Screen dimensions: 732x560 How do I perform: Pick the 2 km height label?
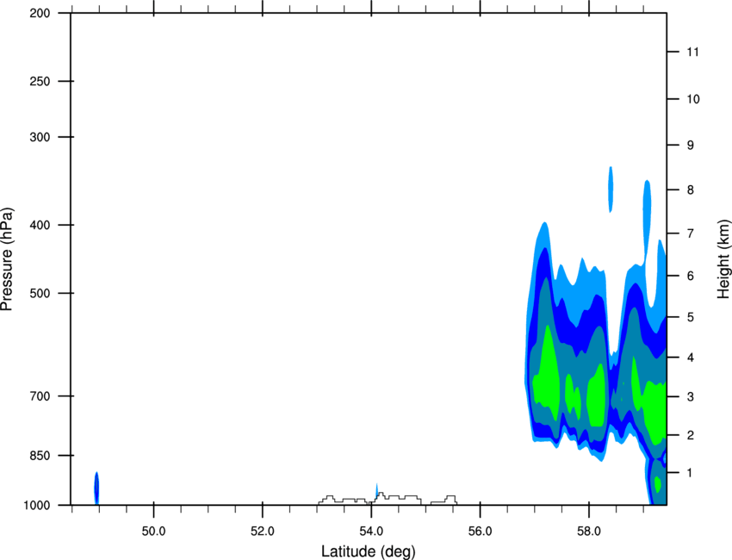[691, 435]
